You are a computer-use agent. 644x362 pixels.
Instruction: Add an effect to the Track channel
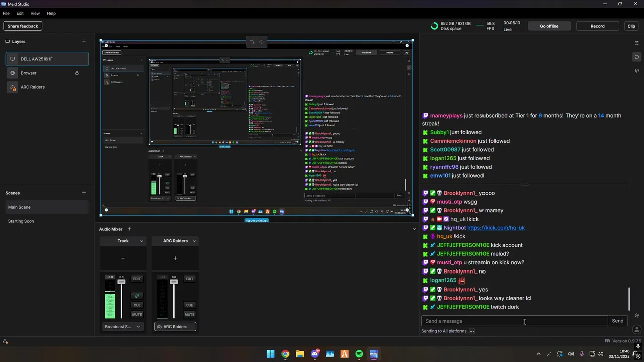(123, 258)
